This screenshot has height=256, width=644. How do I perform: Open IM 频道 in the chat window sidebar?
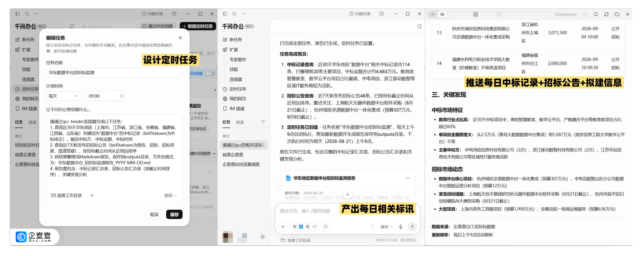point(234,109)
